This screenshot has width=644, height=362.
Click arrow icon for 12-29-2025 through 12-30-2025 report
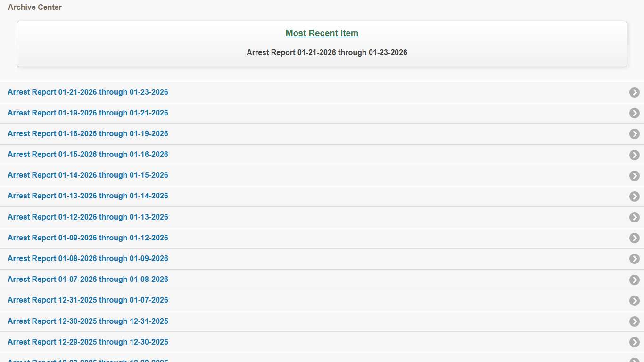point(634,342)
